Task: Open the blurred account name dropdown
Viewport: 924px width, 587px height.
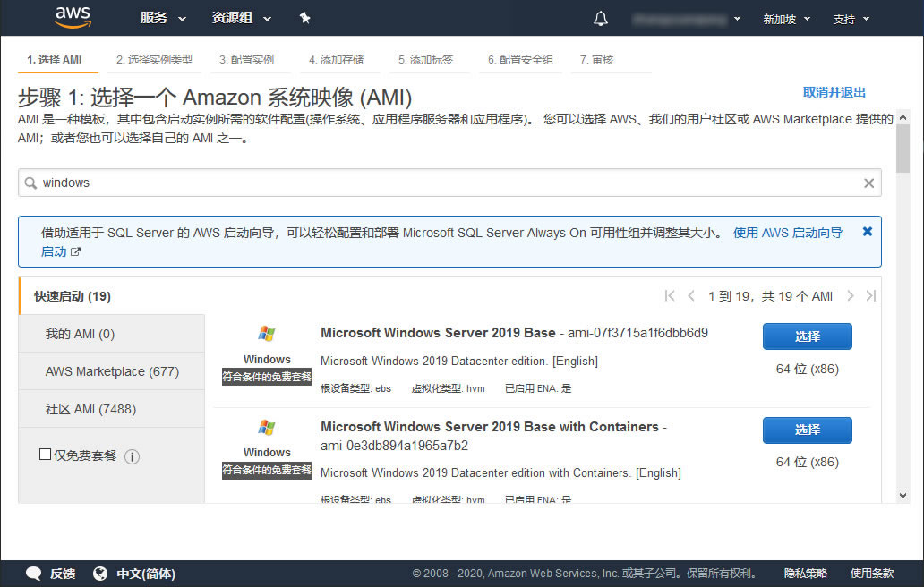Action: (687, 20)
